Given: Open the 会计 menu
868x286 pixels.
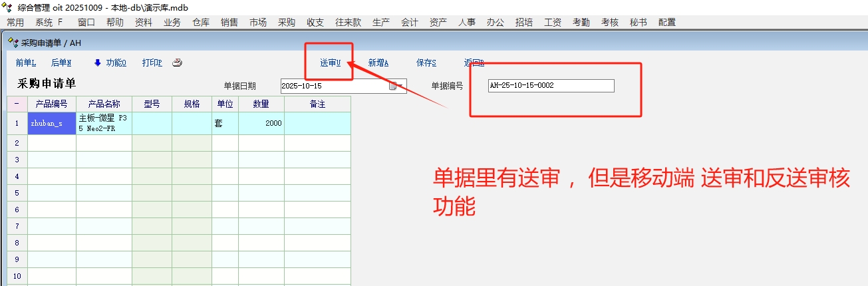Looking at the screenshot, I should [x=410, y=22].
